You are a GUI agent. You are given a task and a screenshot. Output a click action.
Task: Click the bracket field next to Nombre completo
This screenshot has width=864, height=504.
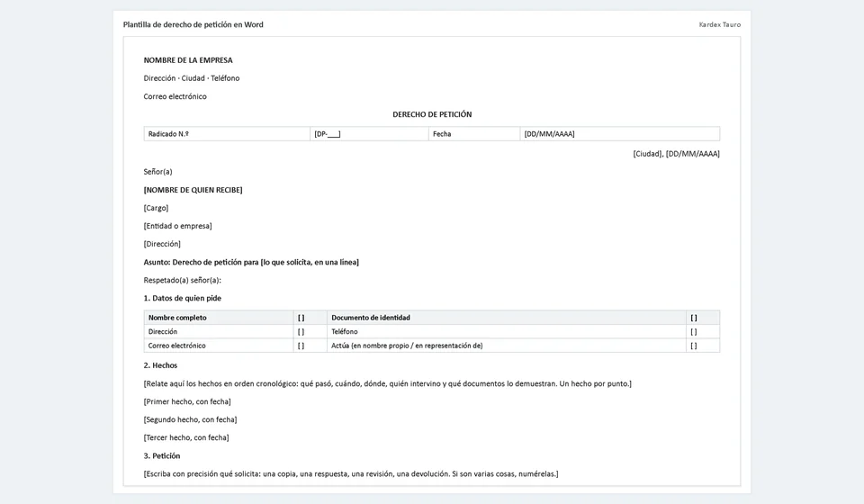(310, 318)
